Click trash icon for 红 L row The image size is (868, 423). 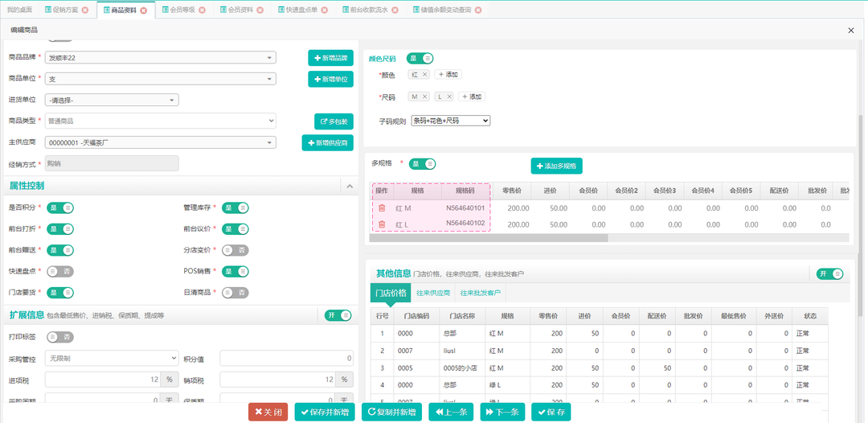pos(382,224)
